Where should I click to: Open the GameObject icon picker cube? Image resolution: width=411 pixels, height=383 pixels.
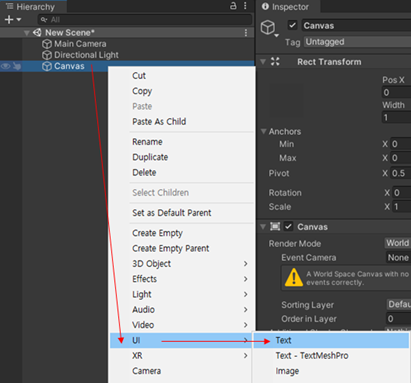[269, 28]
